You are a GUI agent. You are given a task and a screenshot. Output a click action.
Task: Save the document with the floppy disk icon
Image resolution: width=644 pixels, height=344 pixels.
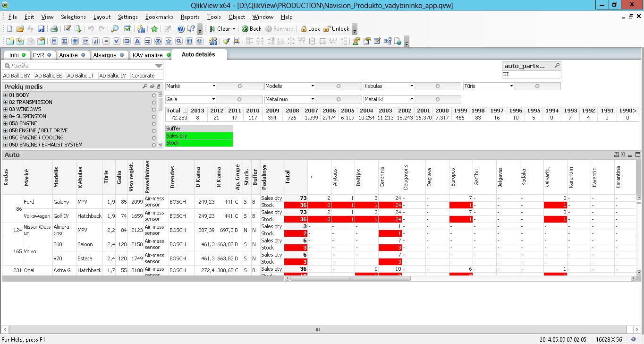(41, 29)
